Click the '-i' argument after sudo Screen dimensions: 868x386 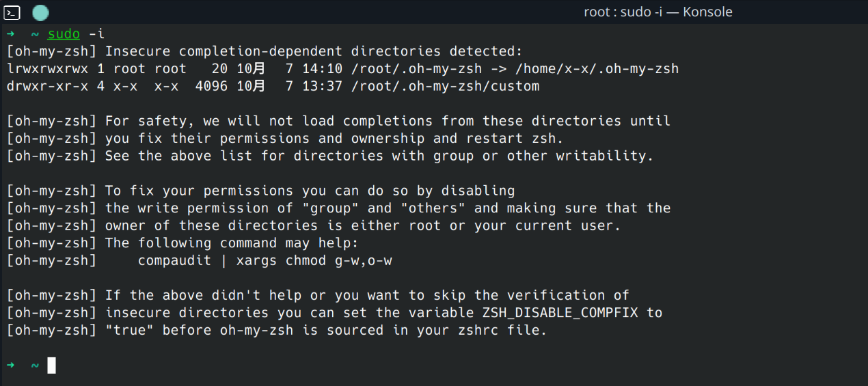(x=97, y=34)
